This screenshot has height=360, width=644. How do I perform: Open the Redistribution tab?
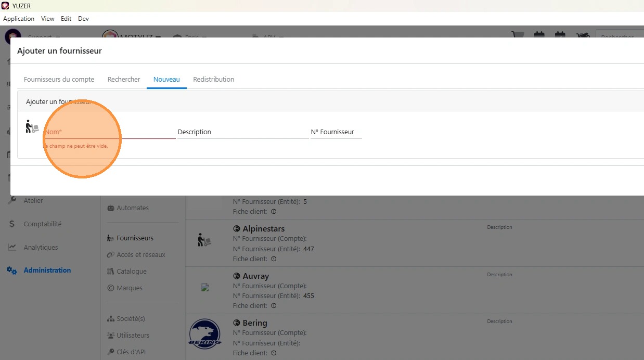[213, 80]
